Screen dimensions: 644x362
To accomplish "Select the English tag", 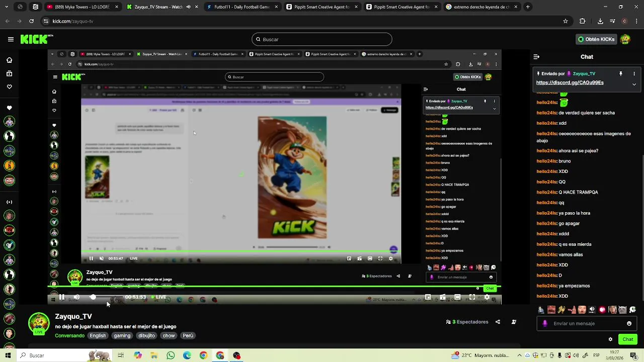I will tap(98, 335).
